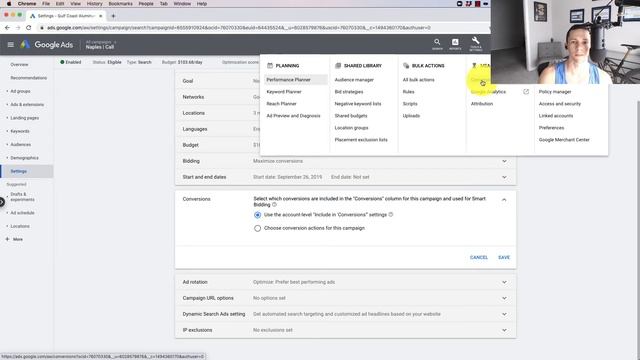Open a new Chrome tab with plus
640x360 pixels.
click(113, 16)
